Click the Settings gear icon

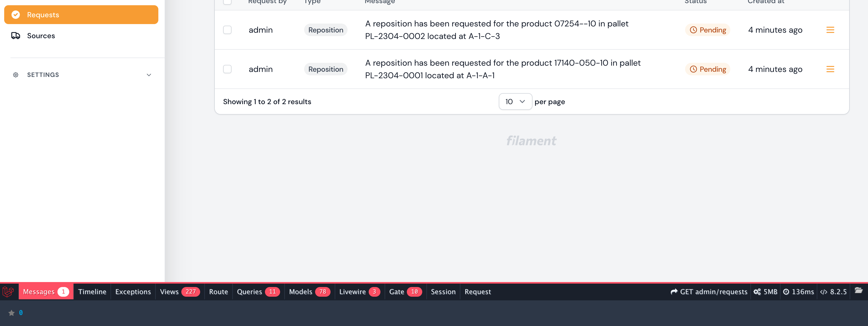(15, 75)
